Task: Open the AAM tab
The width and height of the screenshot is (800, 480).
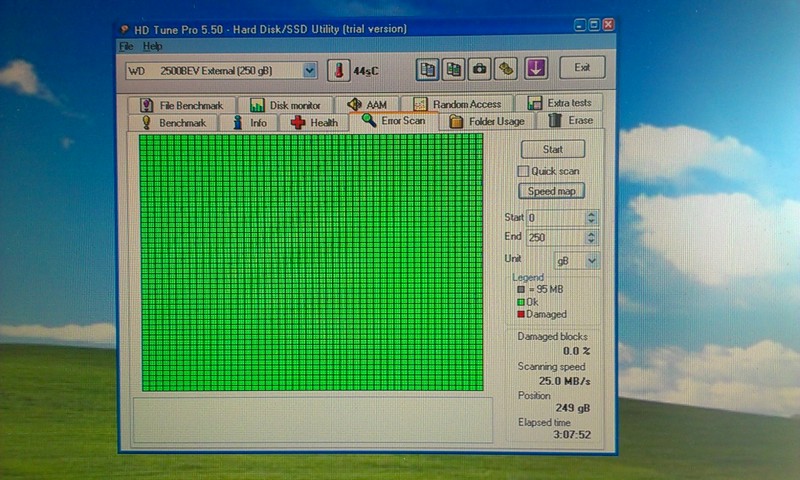Action: [367, 104]
